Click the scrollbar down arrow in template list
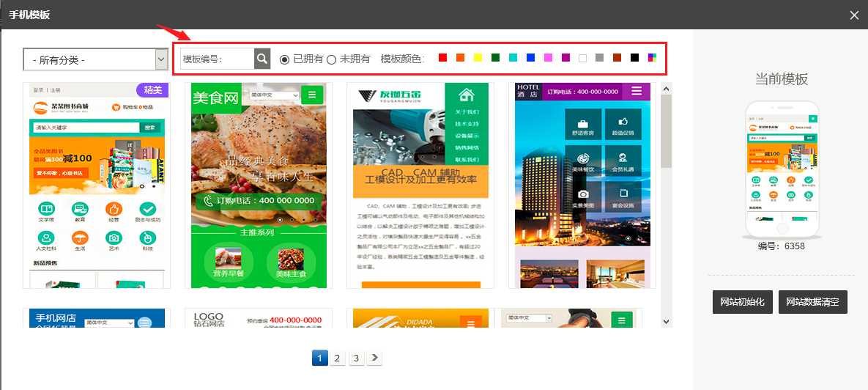 (x=666, y=321)
